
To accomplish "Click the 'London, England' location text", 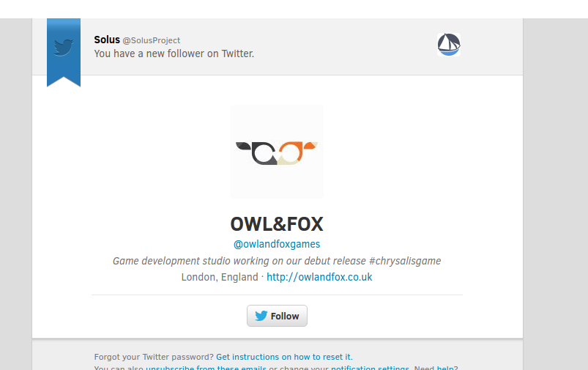I will [x=220, y=277].
